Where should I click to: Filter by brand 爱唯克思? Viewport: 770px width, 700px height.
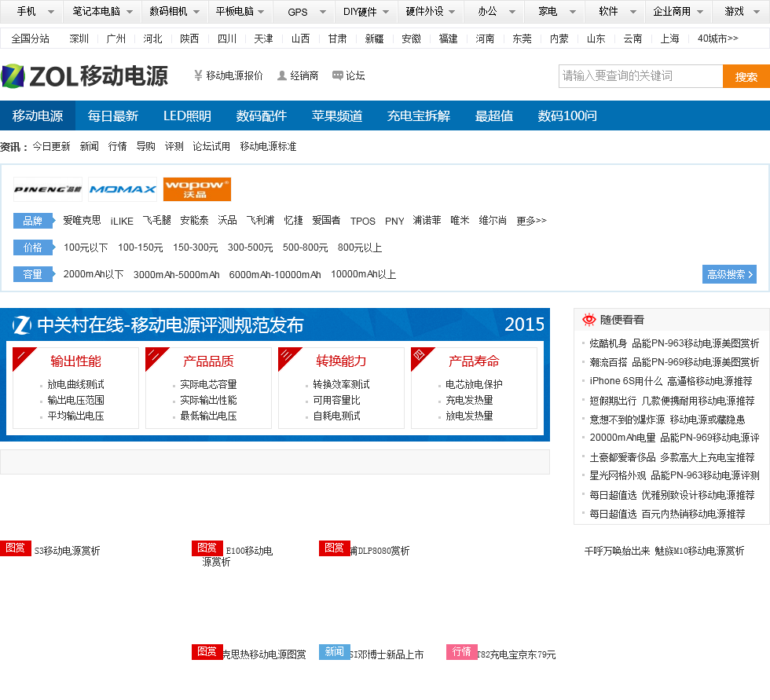(x=82, y=221)
